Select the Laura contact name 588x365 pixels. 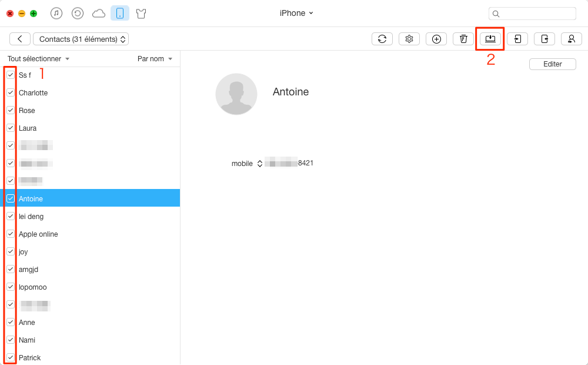pos(28,128)
